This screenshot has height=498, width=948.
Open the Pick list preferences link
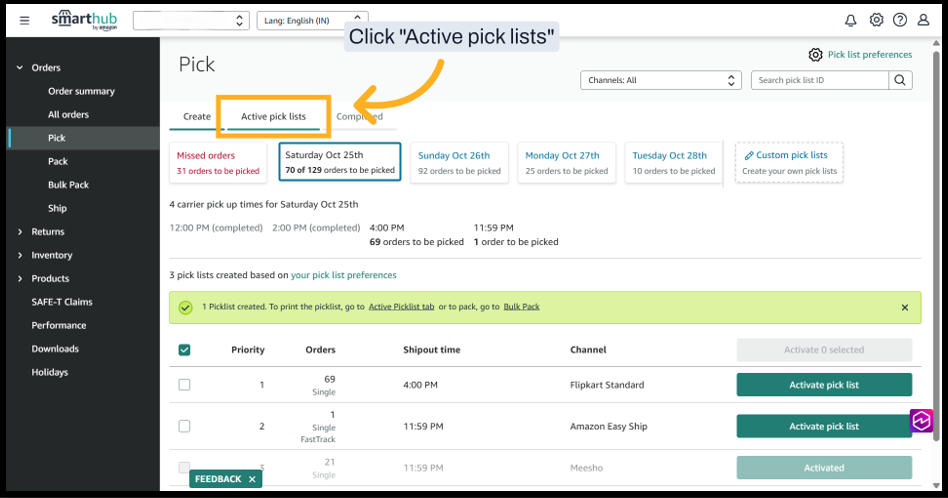click(x=869, y=55)
